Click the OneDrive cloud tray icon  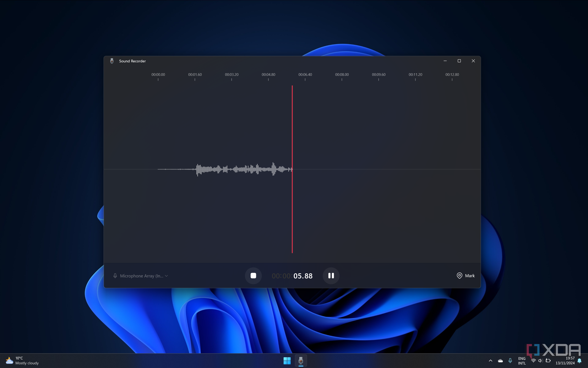[x=500, y=361]
